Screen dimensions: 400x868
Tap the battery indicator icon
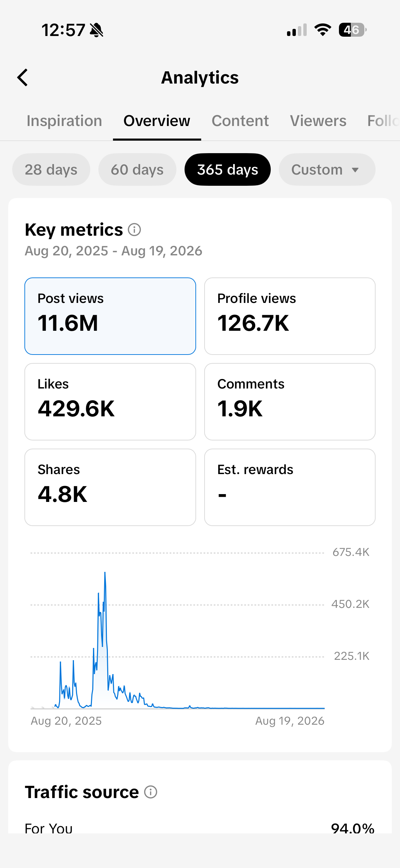(353, 30)
